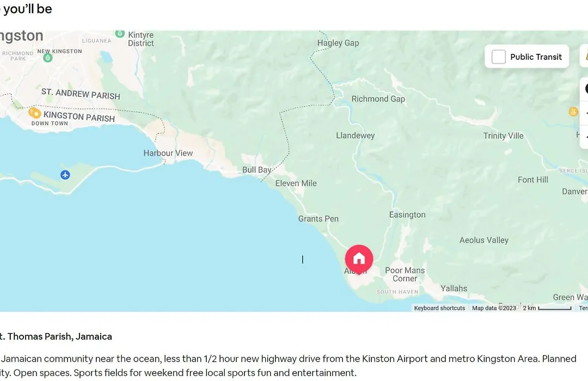Image resolution: width=588 pixels, height=381 pixels.
Task: Click the Bull Bay place label
Action: [256, 170]
